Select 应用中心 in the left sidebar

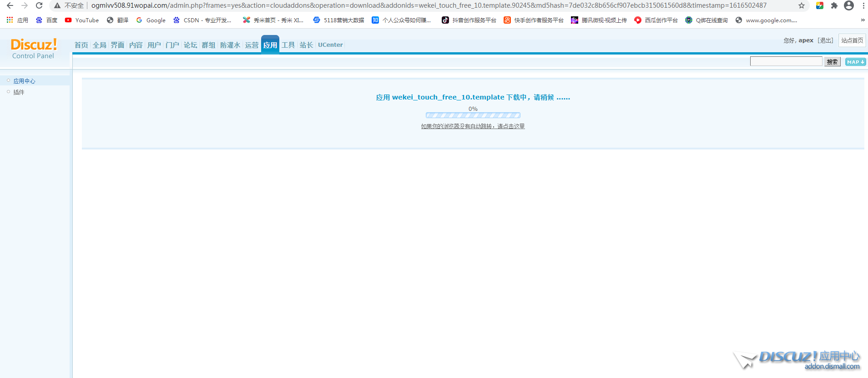tap(24, 81)
